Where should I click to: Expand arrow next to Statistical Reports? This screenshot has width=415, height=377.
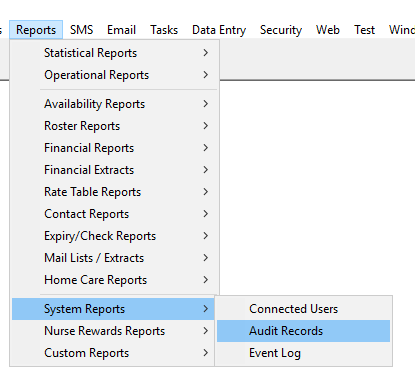click(x=206, y=53)
